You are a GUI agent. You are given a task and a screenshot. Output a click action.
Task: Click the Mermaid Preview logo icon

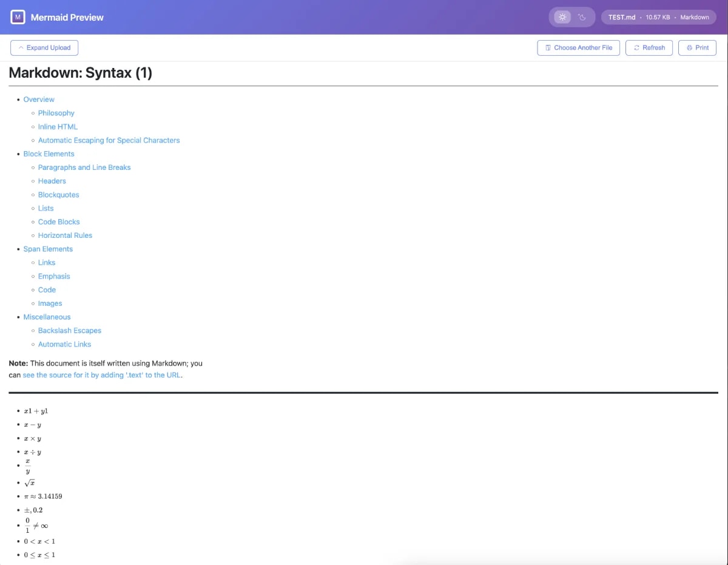pyautogui.click(x=18, y=17)
